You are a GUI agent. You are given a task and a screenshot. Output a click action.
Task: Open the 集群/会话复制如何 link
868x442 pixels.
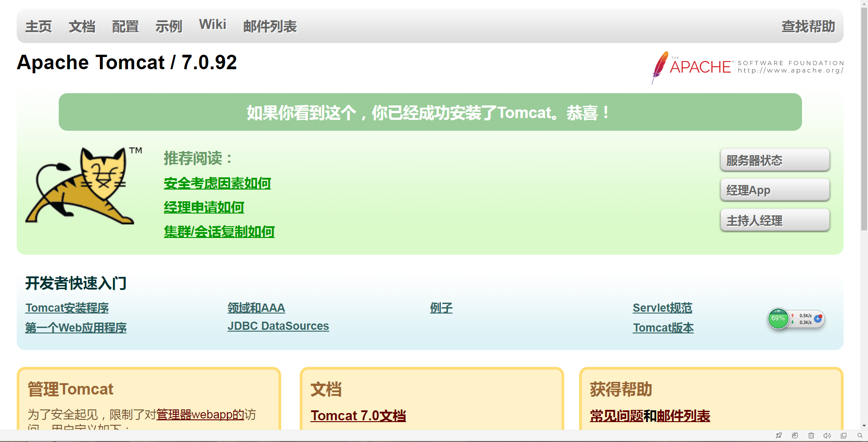[x=219, y=231]
